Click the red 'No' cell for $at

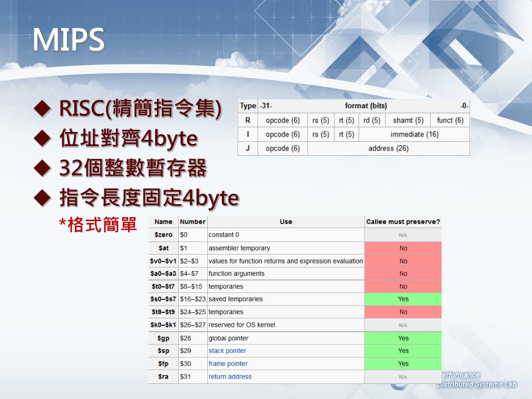(403, 248)
